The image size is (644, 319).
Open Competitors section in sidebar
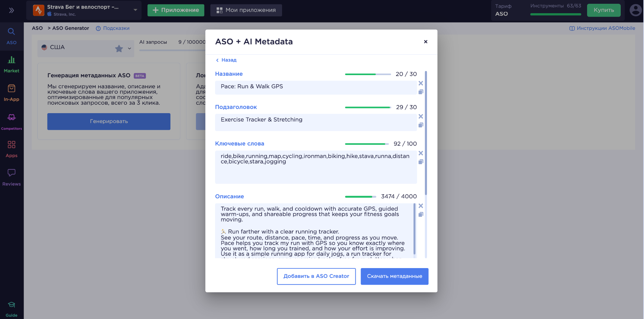(x=11, y=122)
